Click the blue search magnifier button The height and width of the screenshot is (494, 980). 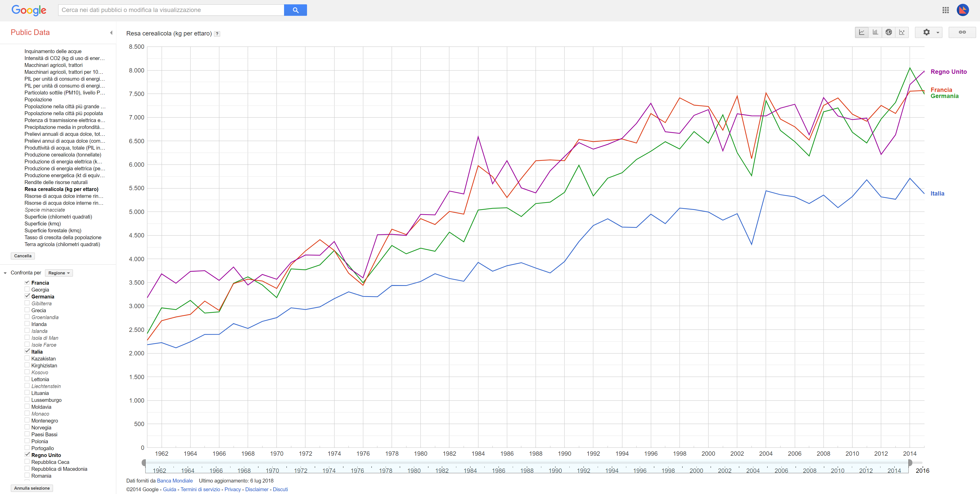tap(296, 10)
